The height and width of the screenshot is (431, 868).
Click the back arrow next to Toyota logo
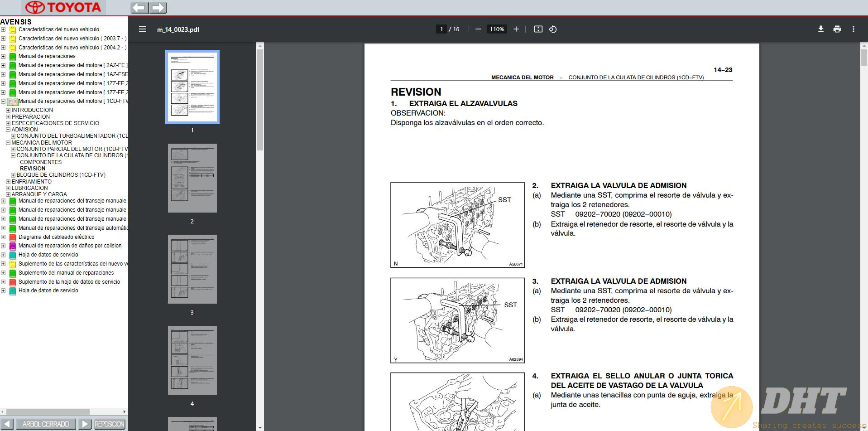(139, 8)
